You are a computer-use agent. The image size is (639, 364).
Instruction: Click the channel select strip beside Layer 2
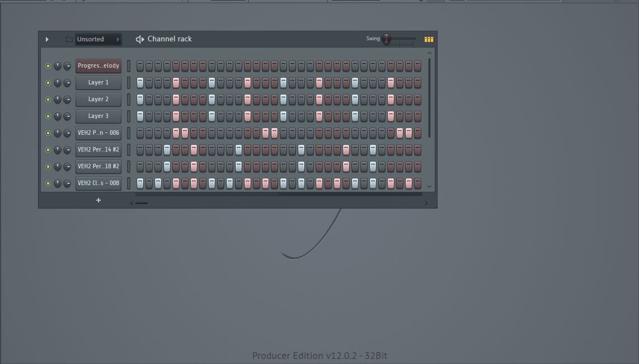pyautogui.click(x=129, y=100)
